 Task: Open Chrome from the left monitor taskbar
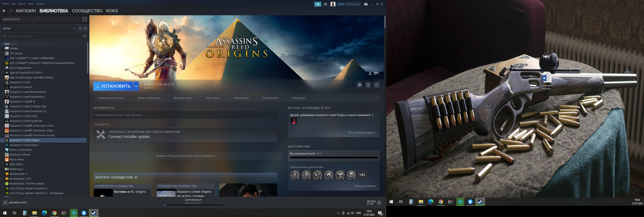54,213
